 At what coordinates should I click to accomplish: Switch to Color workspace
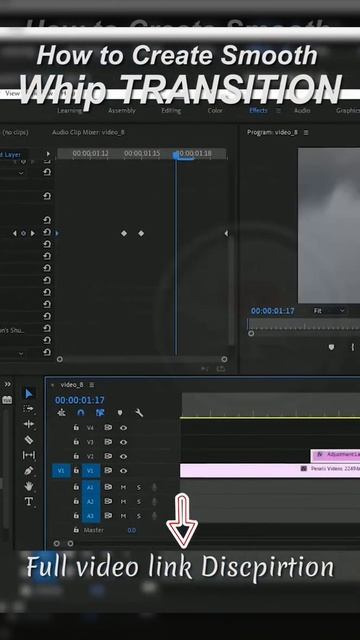click(x=215, y=111)
